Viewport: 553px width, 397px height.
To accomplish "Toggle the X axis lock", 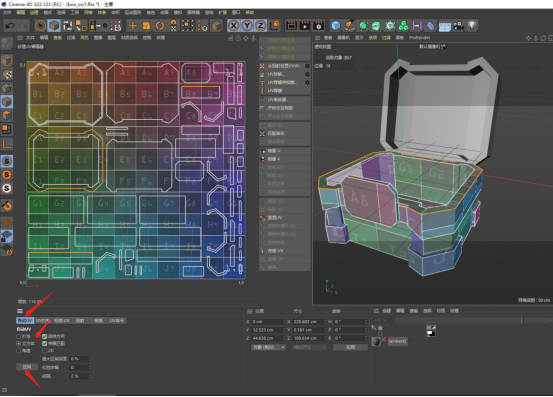I will tap(233, 26).
